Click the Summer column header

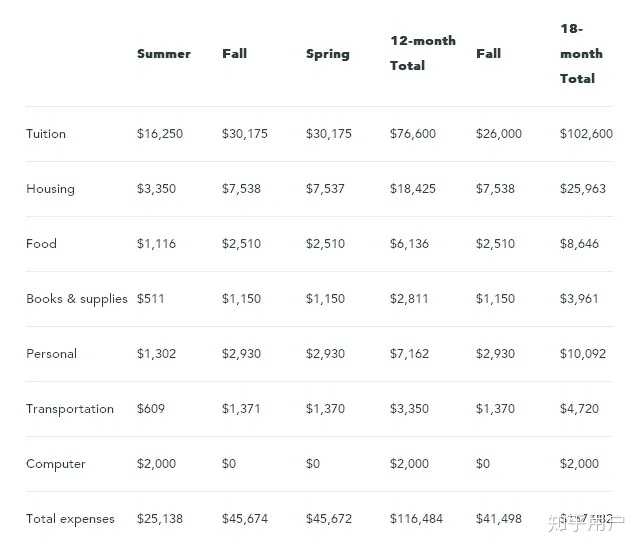click(163, 54)
